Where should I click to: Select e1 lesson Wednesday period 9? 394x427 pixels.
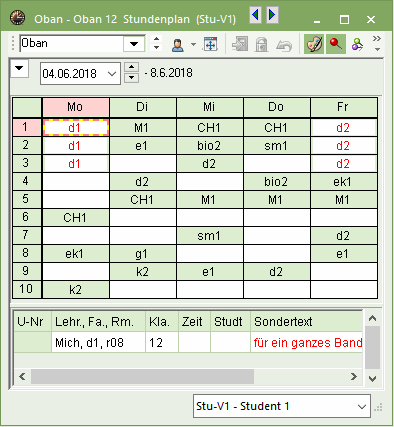click(x=210, y=272)
